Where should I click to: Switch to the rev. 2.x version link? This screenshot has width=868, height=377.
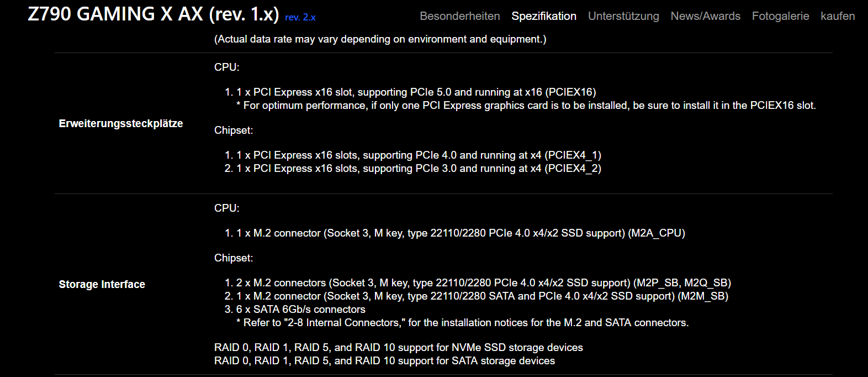pos(300,18)
